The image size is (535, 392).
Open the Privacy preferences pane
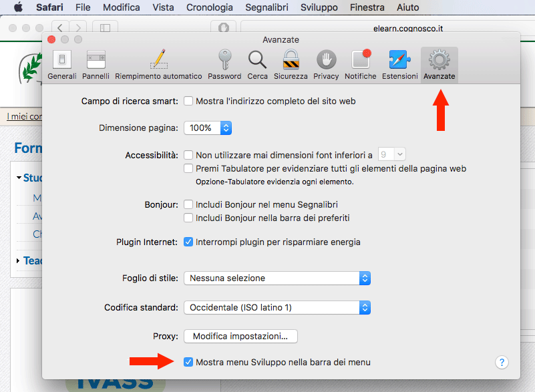click(x=326, y=65)
